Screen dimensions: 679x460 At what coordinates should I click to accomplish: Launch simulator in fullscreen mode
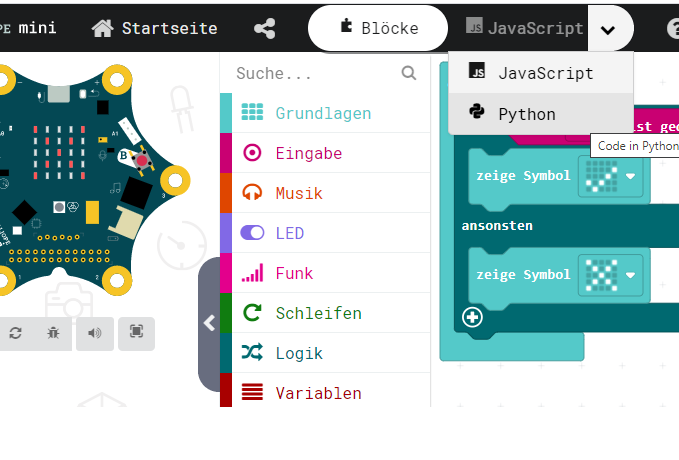click(x=136, y=333)
